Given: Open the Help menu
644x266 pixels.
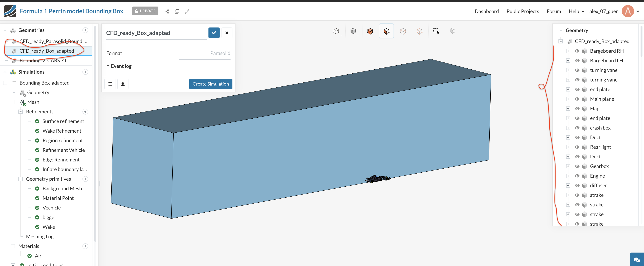Looking at the screenshot, I should (576, 11).
